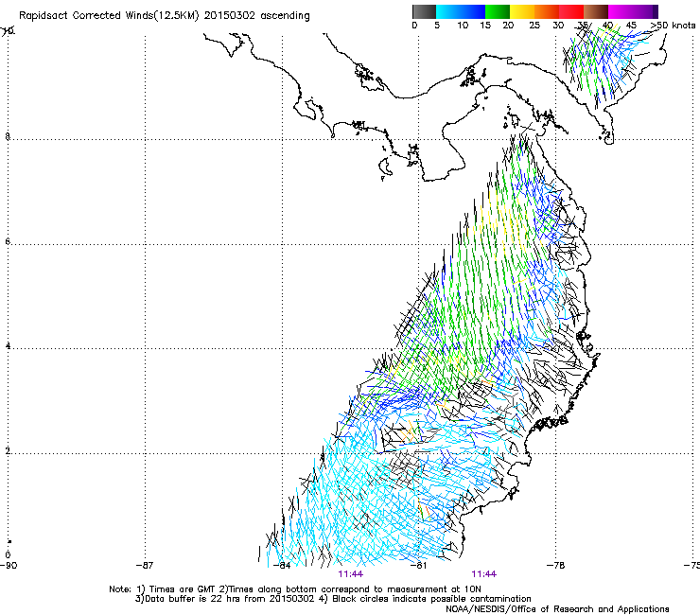Viewport: 700px width, 615px height.
Task: Click the green 15-20 knots legend swatch
Action: tap(498, 11)
